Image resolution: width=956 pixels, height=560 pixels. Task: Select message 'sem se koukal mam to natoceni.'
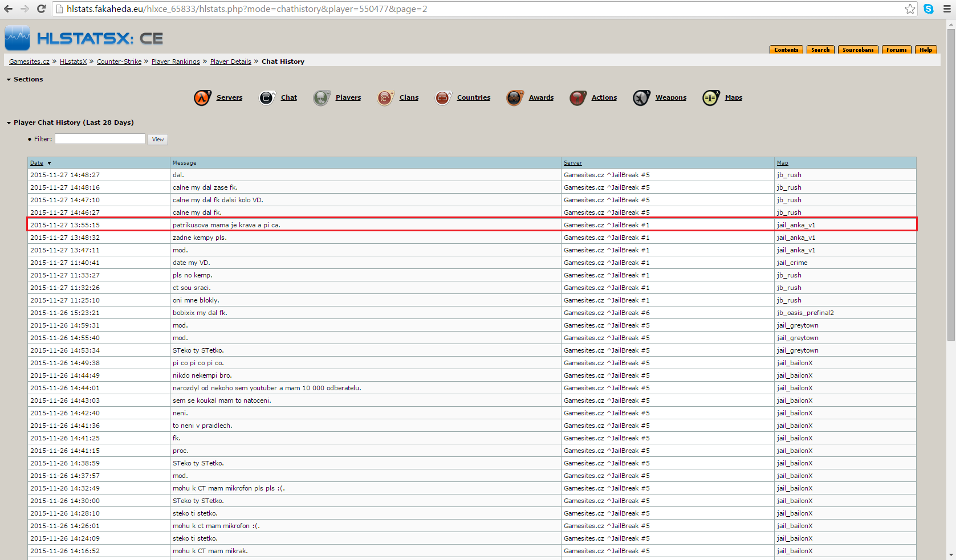pos(222,400)
